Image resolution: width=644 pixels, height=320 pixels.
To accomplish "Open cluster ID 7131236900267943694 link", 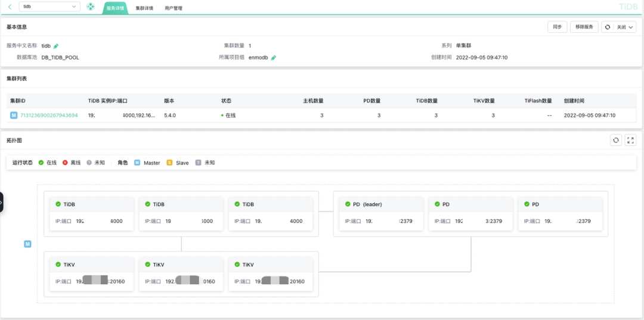I will pos(49,116).
